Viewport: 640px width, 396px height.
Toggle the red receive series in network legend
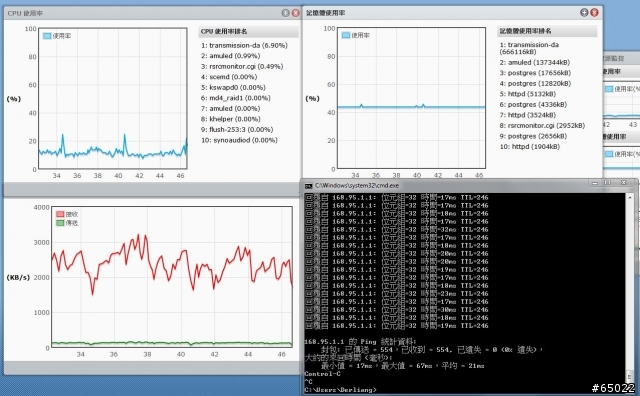point(67,214)
